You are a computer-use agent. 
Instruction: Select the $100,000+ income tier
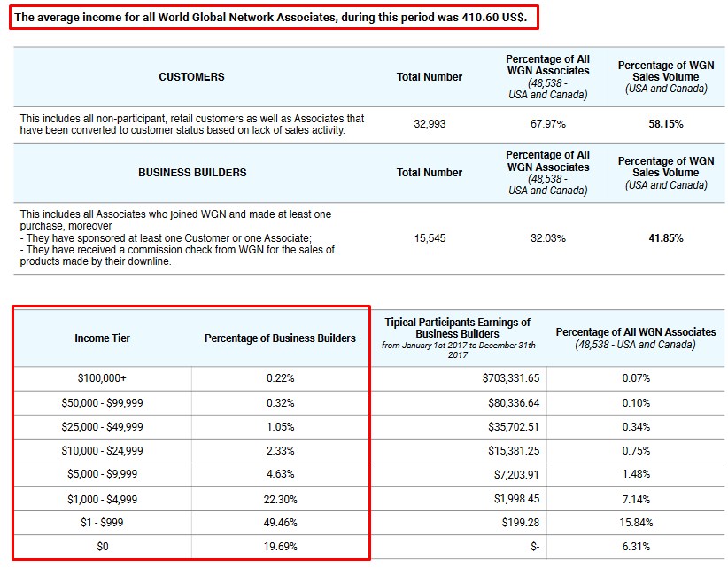click(102, 378)
